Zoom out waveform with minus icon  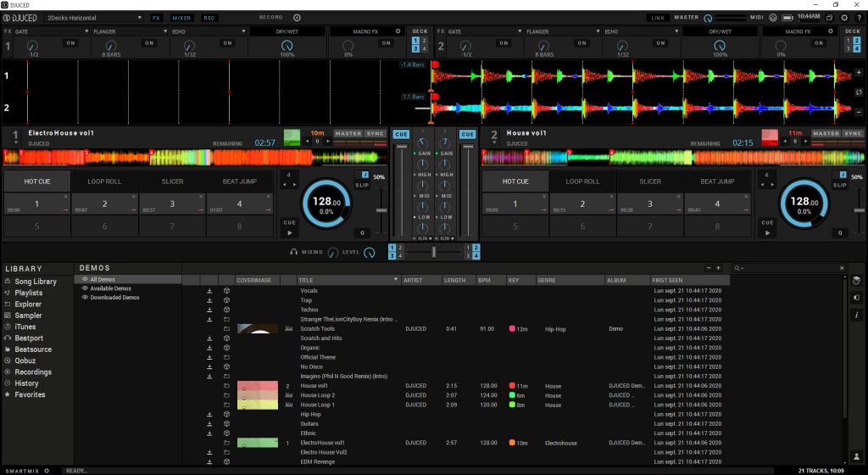pos(860,111)
